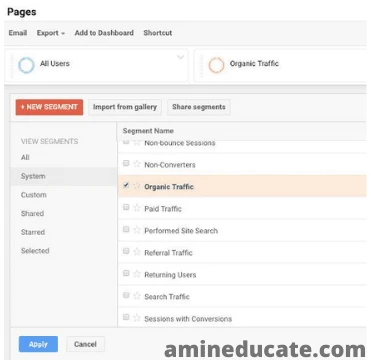Click the + NEW SEGMENT button
Screen dimensions: 371x360
coord(49,107)
